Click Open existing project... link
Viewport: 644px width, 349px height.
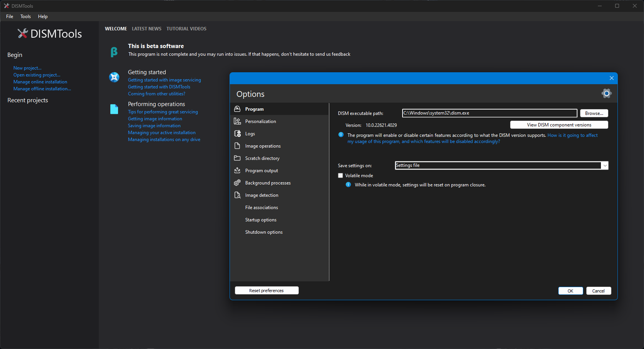(37, 75)
